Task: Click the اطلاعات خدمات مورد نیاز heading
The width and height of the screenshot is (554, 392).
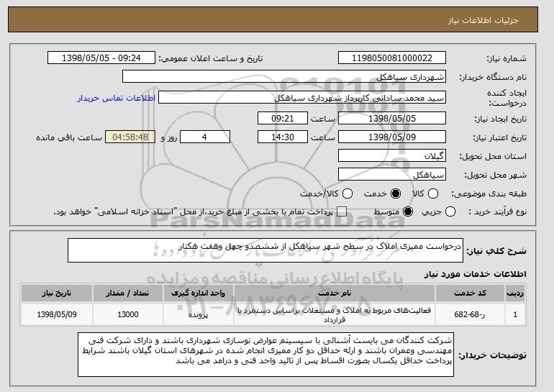Action: [x=475, y=274]
